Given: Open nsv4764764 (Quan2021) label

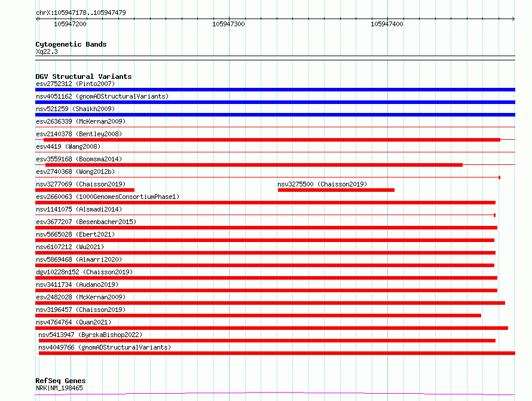Looking at the screenshot, I should point(74,322).
